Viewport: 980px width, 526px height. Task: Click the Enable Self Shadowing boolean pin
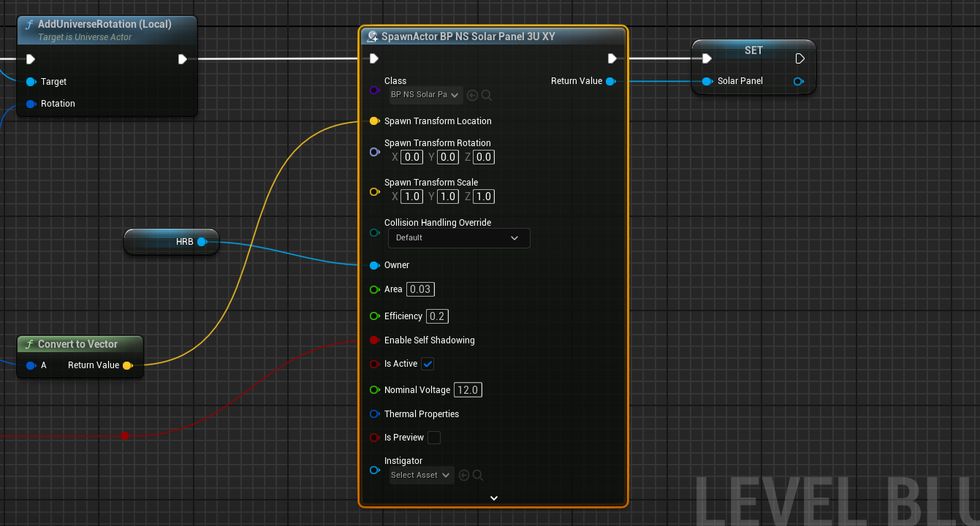[x=374, y=340]
